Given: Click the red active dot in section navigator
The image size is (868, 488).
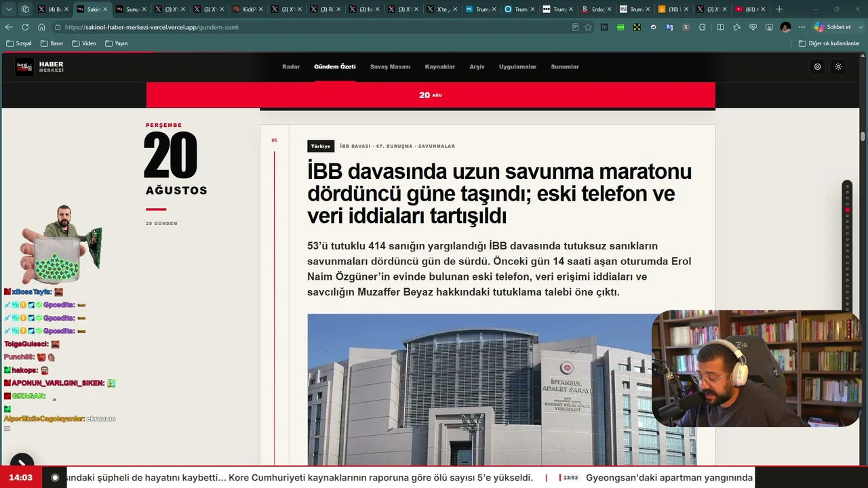Looking at the screenshot, I should tap(847, 210).
